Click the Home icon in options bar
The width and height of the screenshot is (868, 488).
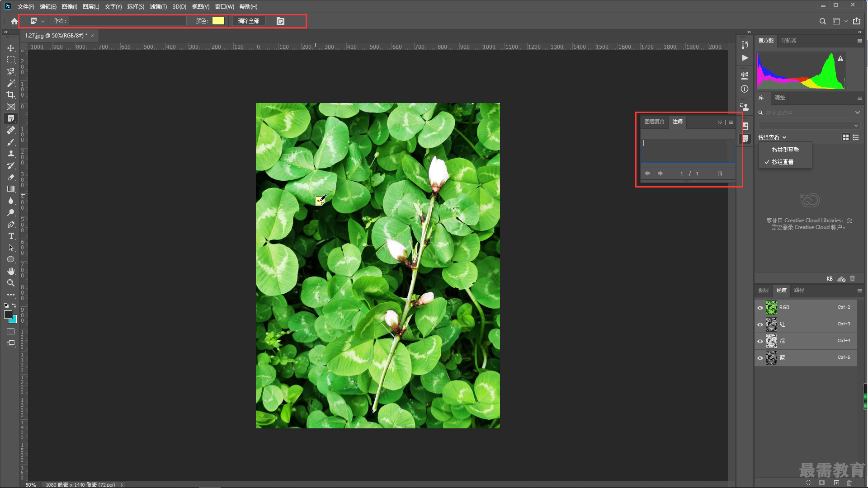point(14,21)
